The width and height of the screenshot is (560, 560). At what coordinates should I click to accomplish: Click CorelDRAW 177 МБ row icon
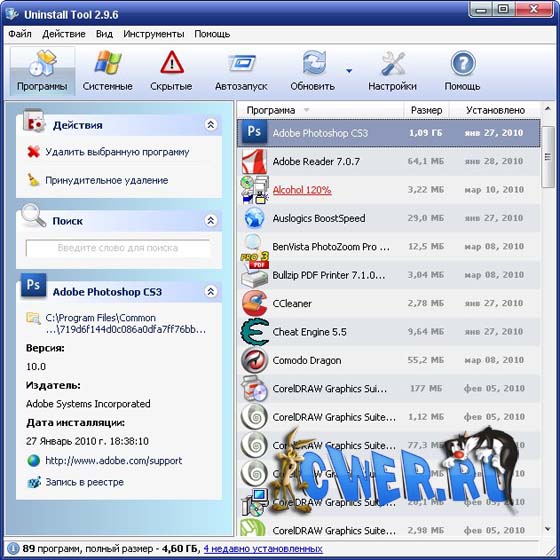coord(254,389)
